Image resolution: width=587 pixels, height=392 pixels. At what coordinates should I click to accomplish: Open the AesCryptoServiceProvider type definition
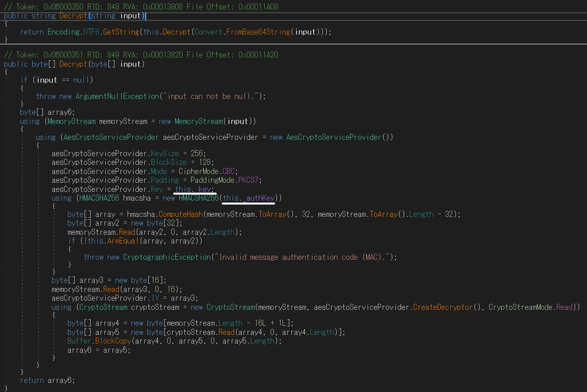111,137
